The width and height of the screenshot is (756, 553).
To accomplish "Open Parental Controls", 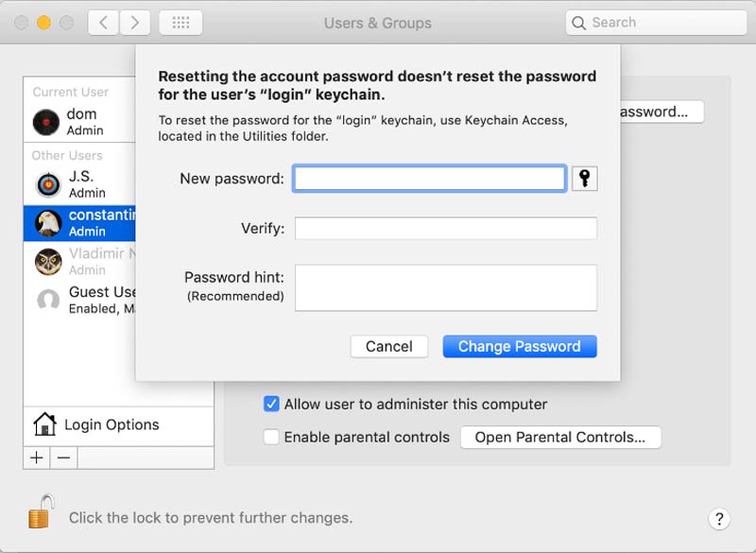I will point(560,437).
